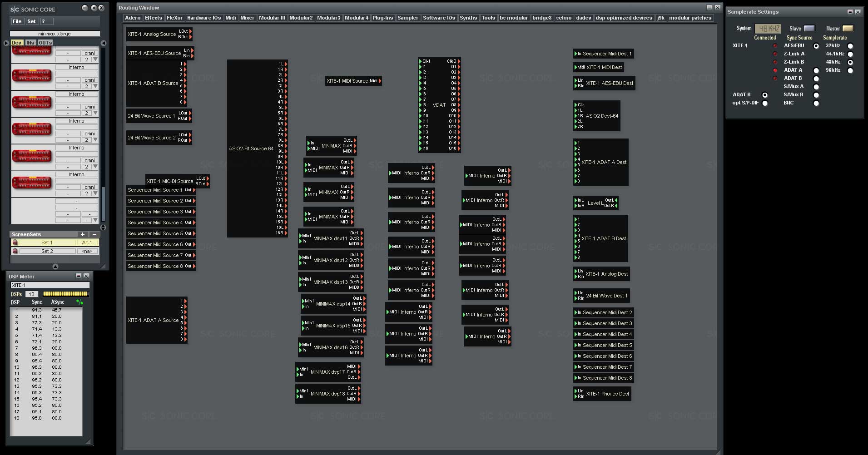Set samplerate to 96kHz
The width and height of the screenshot is (868, 455).
[850, 70]
